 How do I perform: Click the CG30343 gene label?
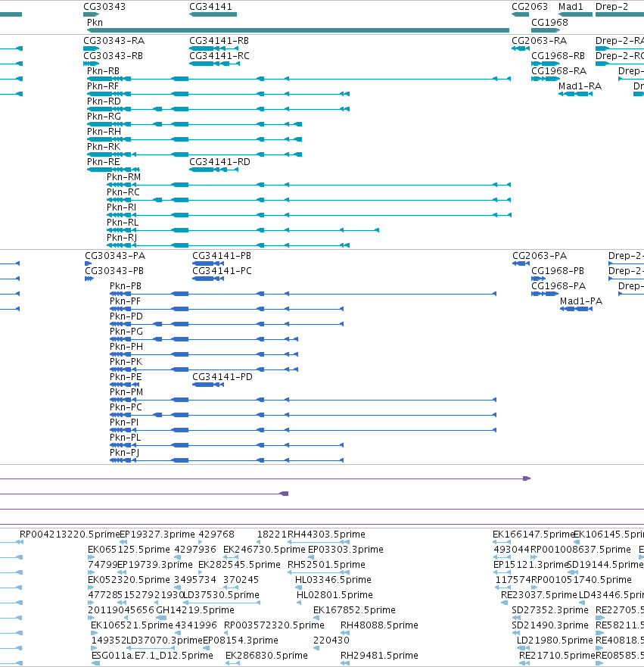tap(104, 7)
